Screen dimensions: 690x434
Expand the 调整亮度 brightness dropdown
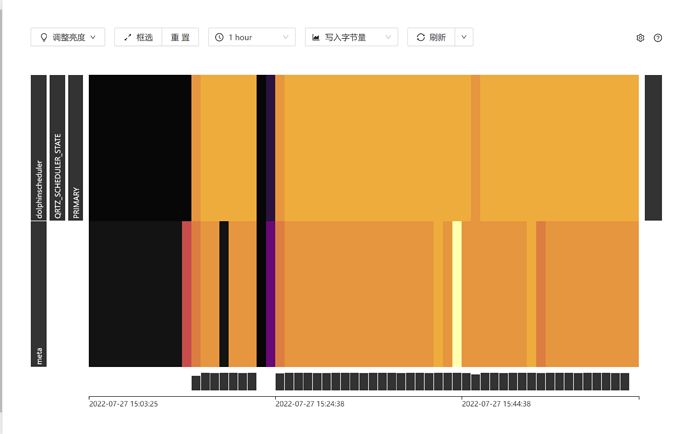[x=68, y=37]
